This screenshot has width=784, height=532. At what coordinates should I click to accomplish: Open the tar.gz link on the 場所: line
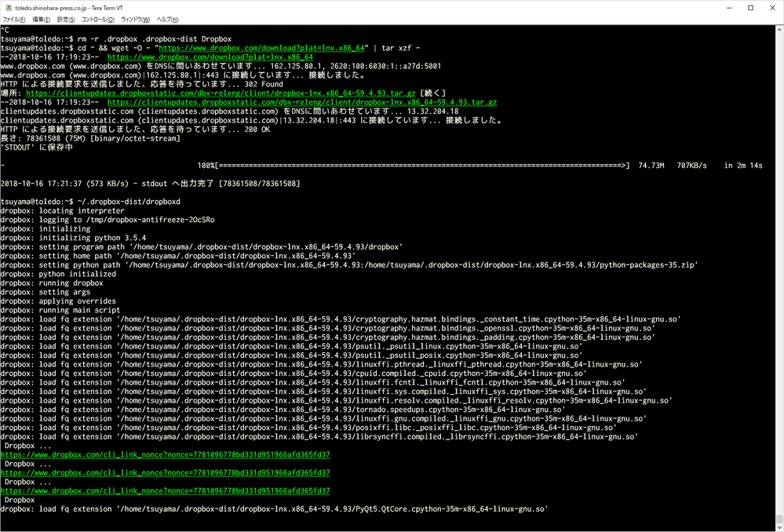point(221,93)
